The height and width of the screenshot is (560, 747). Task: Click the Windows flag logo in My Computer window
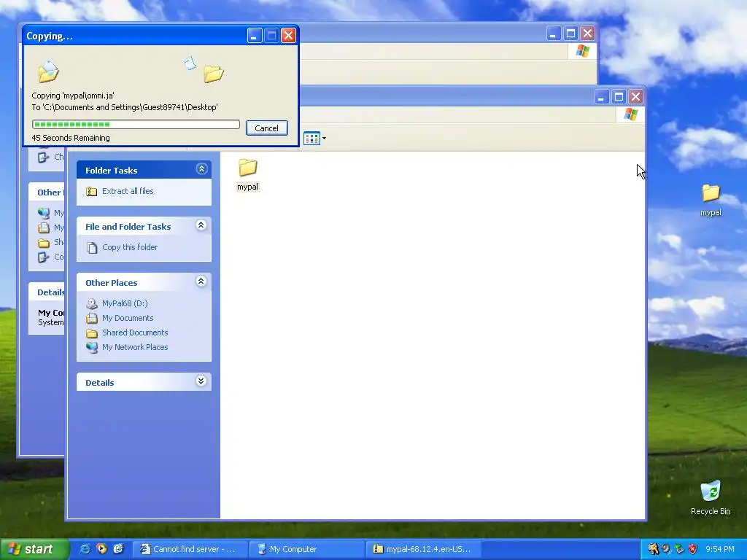click(582, 51)
